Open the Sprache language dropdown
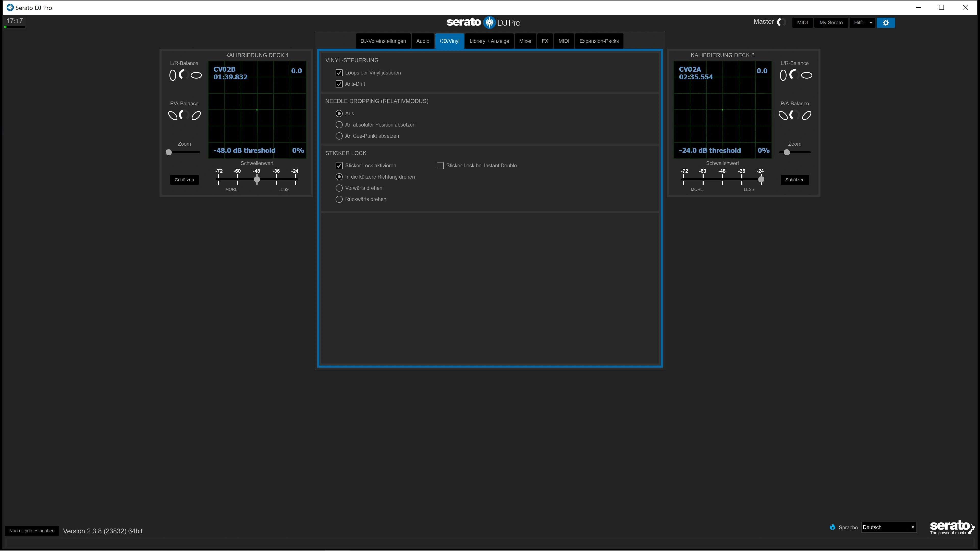 pos(888,527)
